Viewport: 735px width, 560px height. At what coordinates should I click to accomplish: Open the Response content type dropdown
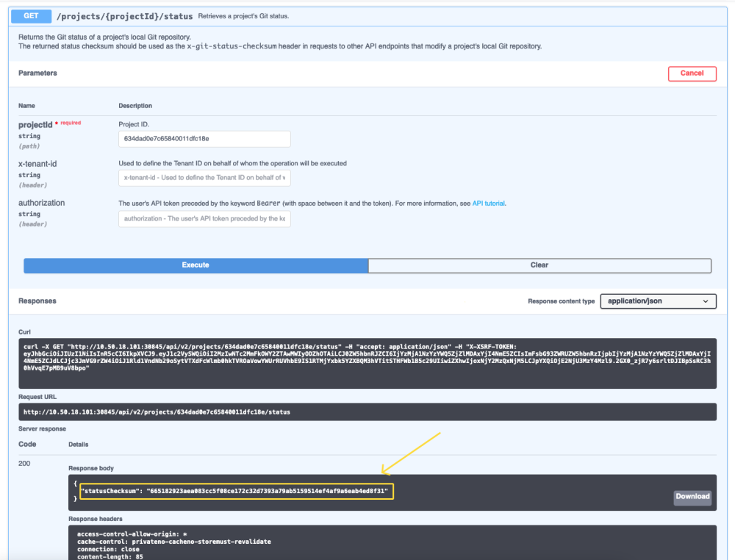click(x=658, y=301)
